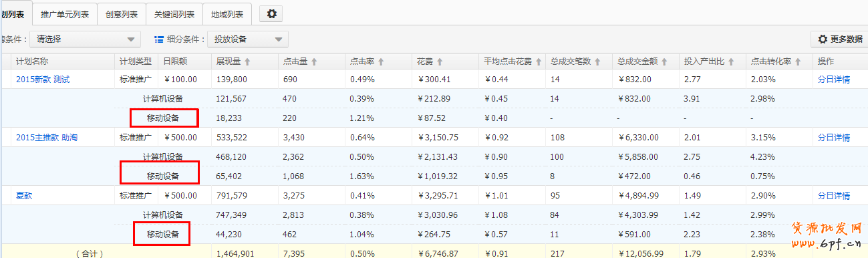Select the 创意列表 tab

point(122,14)
